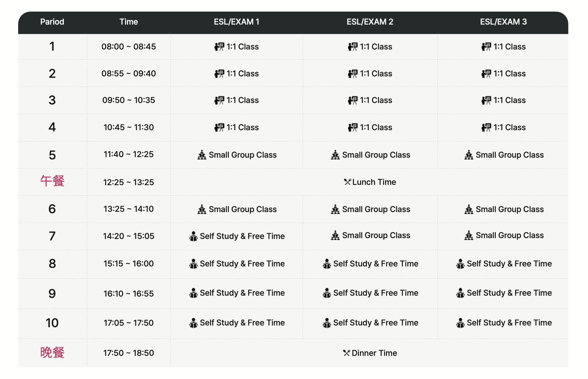Click the red 午餐 lunch label
Image resolution: width=588 pixels, height=379 pixels.
point(52,181)
